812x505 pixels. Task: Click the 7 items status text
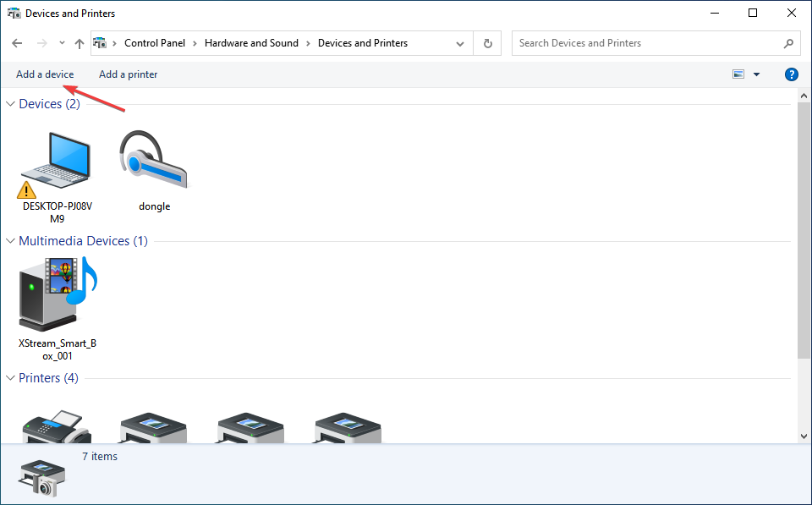click(100, 457)
